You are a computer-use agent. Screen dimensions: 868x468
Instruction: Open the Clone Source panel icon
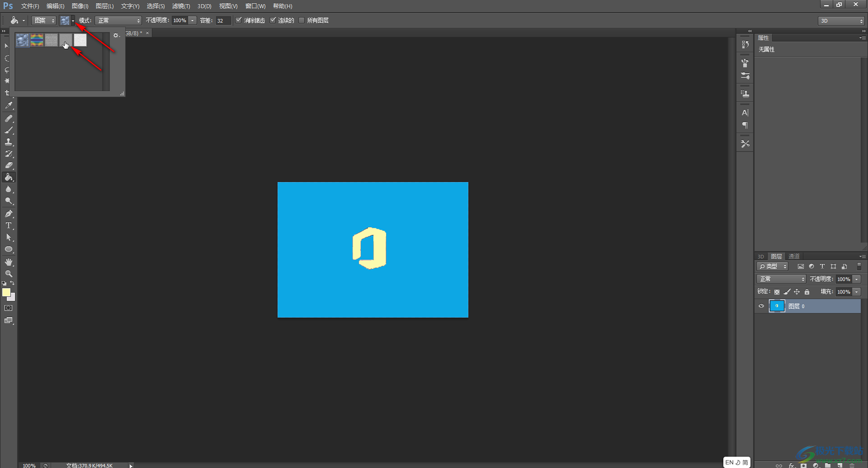coord(745,94)
